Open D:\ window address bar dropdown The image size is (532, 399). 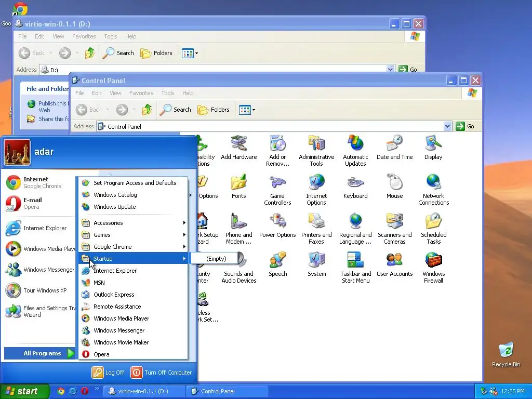tap(390, 69)
